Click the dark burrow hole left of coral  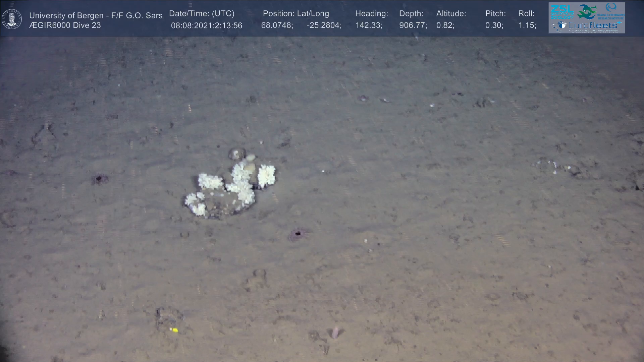coord(99,179)
